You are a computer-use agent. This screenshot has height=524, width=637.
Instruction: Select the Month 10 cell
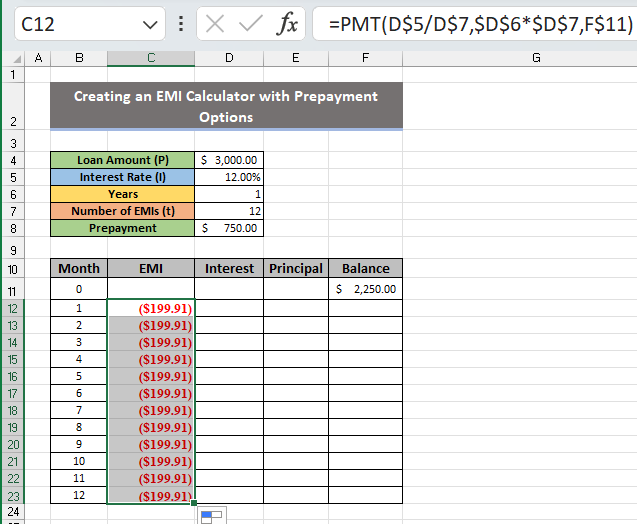[x=79, y=461]
